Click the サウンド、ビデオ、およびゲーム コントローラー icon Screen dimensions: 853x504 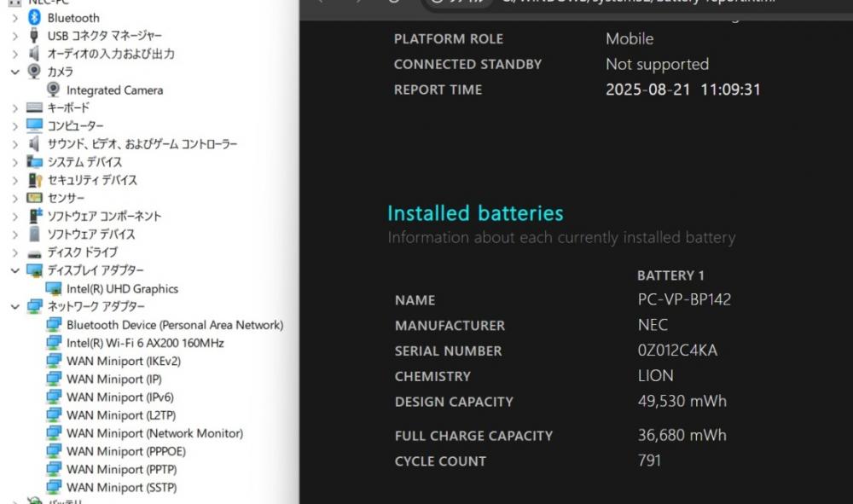[x=34, y=143]
